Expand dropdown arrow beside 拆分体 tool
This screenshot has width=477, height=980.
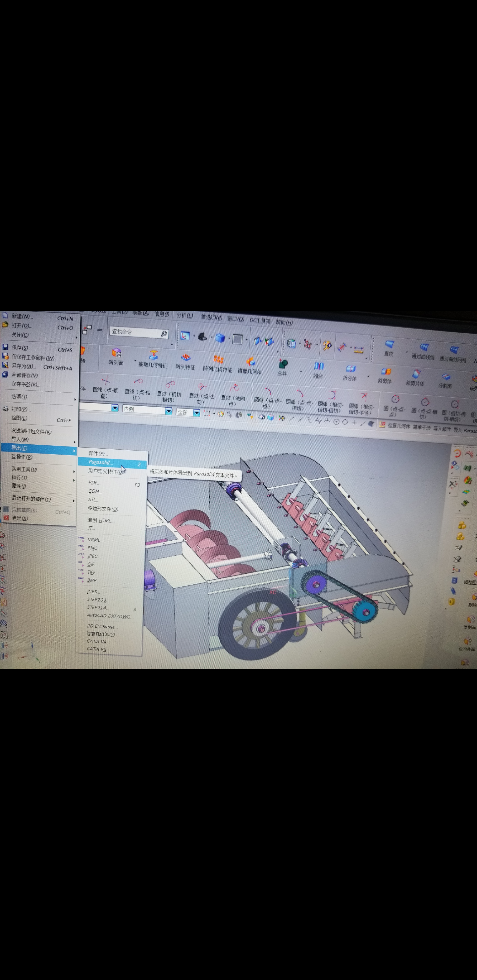pyautogui.click(x=368, y=377)
